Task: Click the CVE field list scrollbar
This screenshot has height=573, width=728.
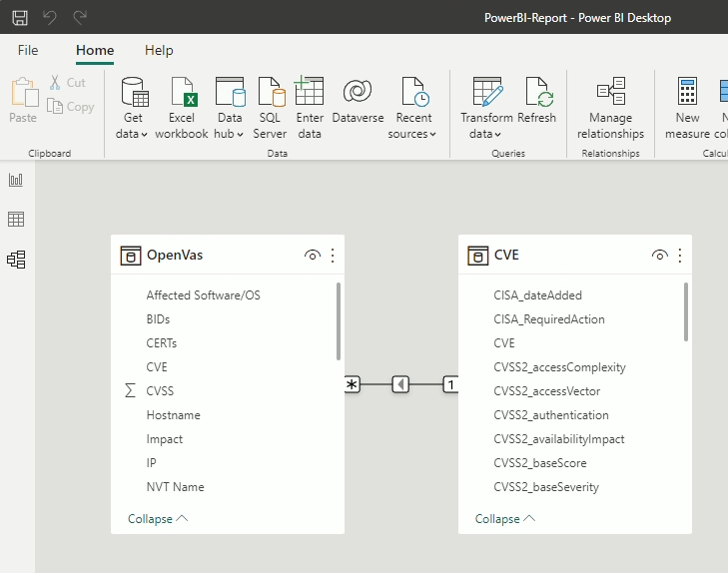Action: [686, 311]
